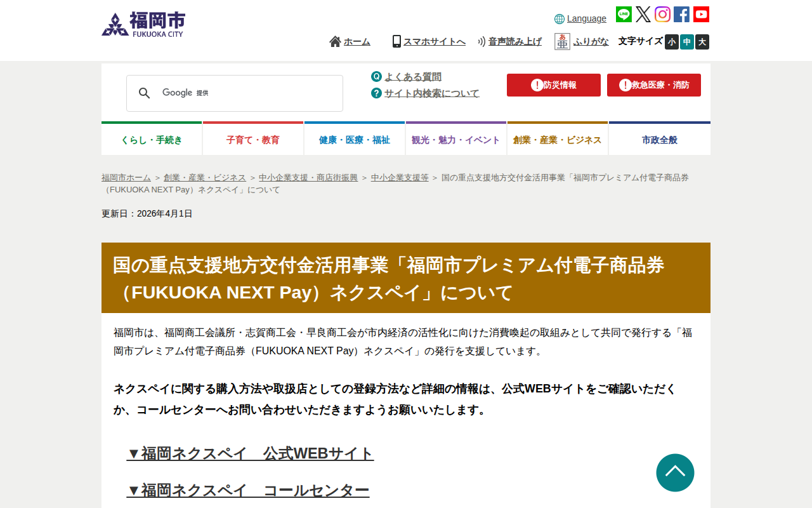Open the Facebook icon
812x508 pixels.
(681, 14)
